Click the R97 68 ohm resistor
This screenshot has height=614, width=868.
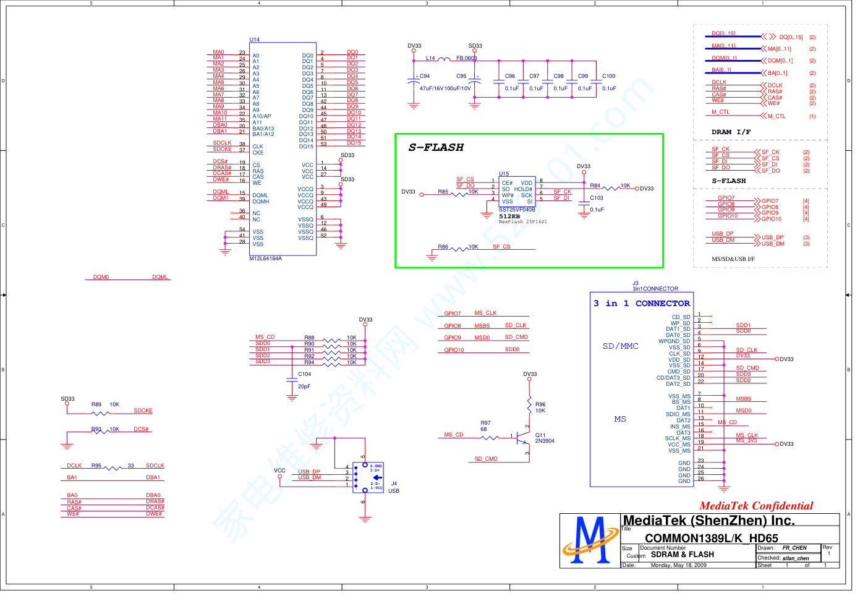[489, 438]
